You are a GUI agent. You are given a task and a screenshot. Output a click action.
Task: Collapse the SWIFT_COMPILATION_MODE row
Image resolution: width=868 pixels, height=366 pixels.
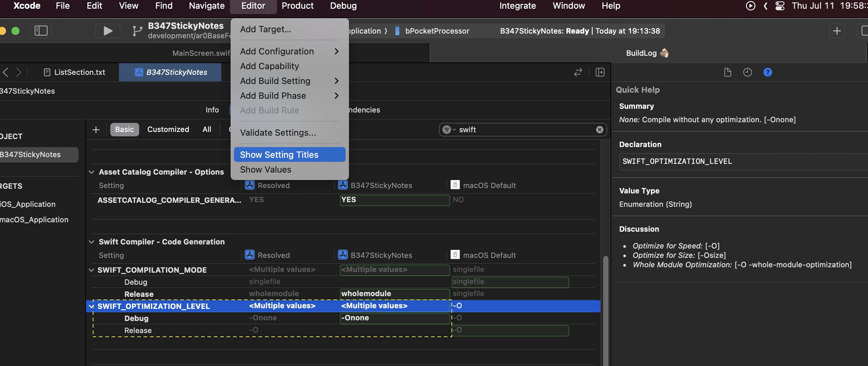(x=91, y=270)
